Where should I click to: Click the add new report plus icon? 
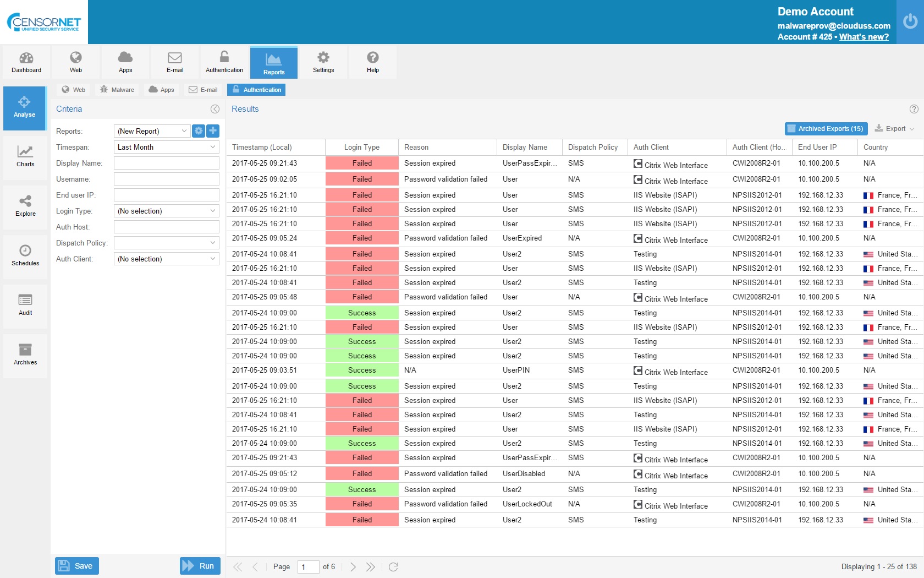coord(213,131)
